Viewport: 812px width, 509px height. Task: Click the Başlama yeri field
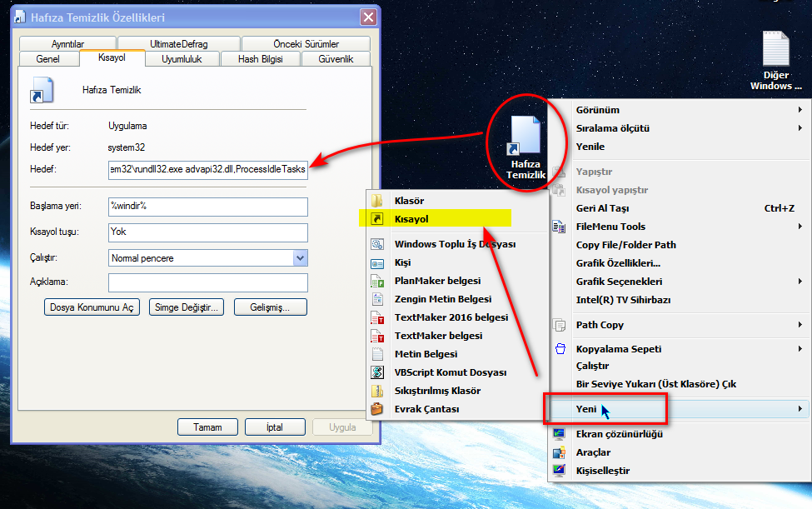(208, 207)
